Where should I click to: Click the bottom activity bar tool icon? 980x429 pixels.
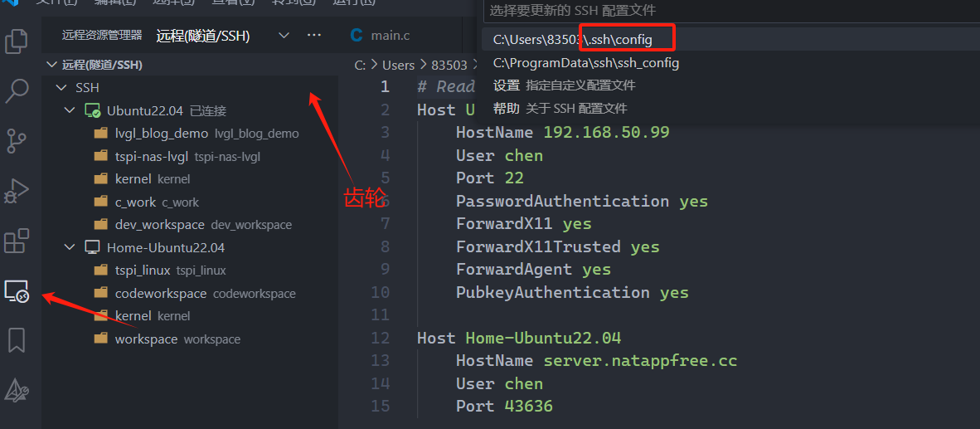pyautogui.click(x=17, y=390)
